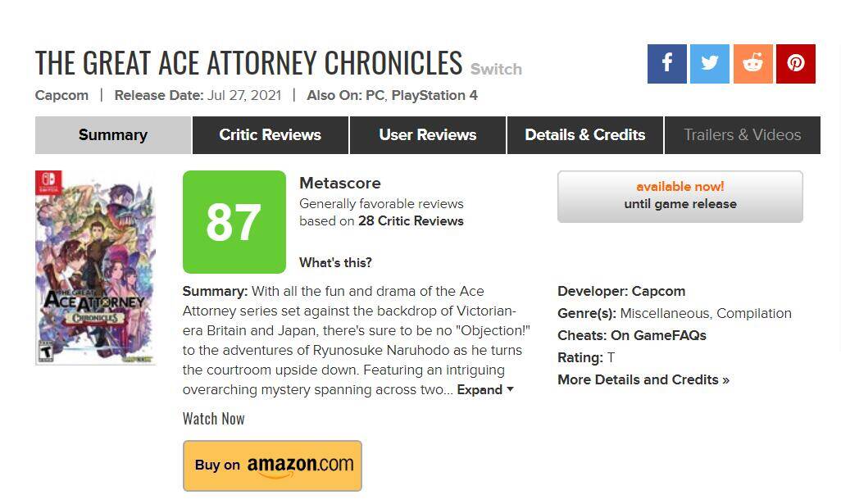
Task: Expand the game summary text
Action: tap(485, 390)
